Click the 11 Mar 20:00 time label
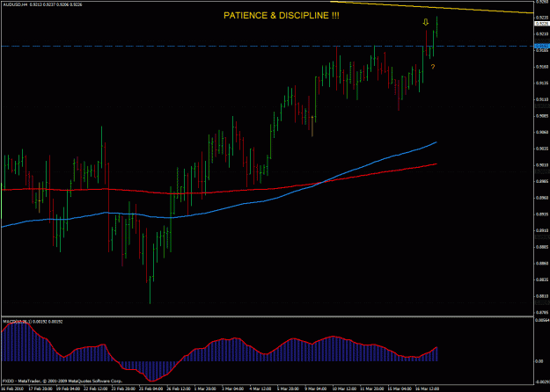Screen dimensions: 550x392 tap(372, 388)
